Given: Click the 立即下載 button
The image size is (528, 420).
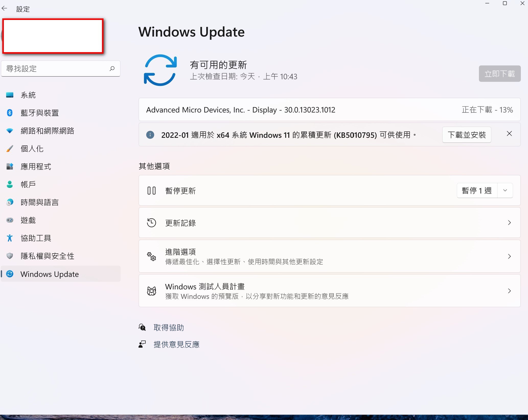Looking at the screenshot, I should coord(500,74).
